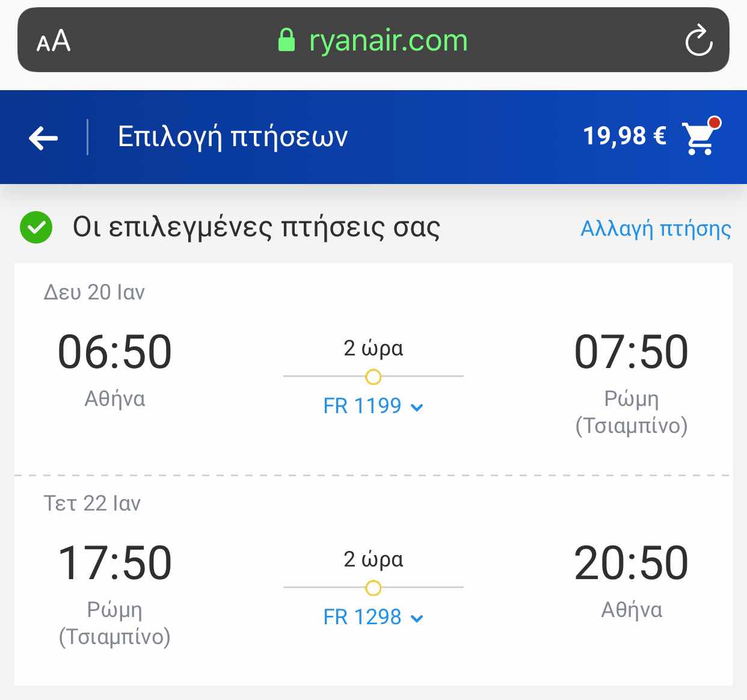747x700 pixels.
Task: Expand the FR 1199 flight details chevron
Action: (417, 408)
